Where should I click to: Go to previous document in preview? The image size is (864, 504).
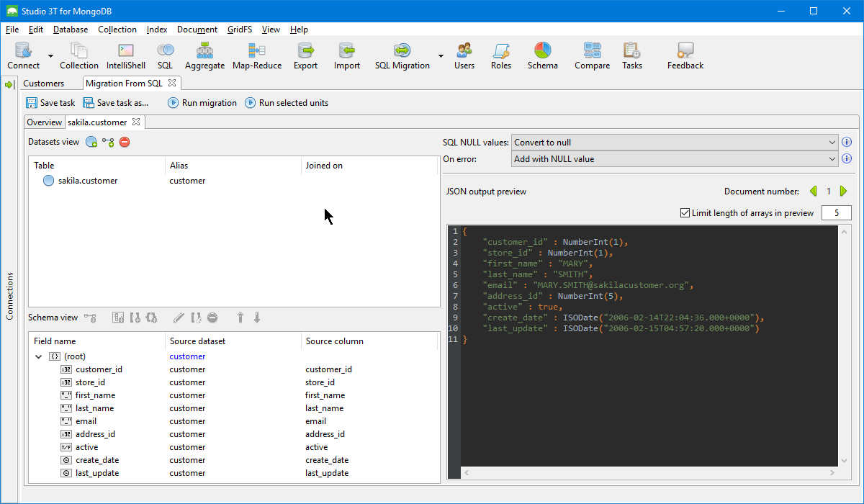click(x=814, y=192)
